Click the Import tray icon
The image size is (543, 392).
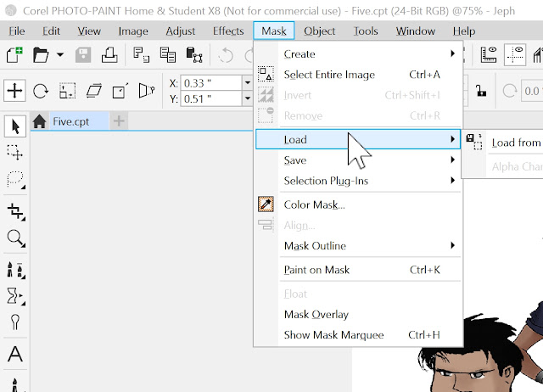[109, 55]
